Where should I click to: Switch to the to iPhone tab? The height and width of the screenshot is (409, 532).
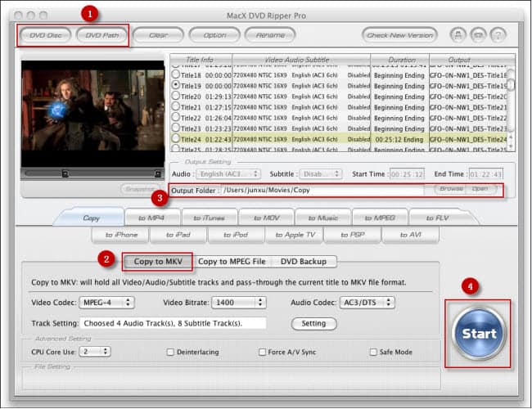(x=121, y=235)
